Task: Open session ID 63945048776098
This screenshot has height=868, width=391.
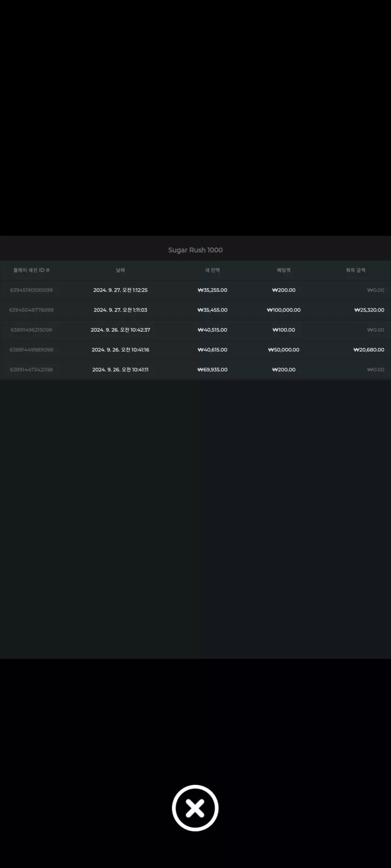Action: click(31, 310)
